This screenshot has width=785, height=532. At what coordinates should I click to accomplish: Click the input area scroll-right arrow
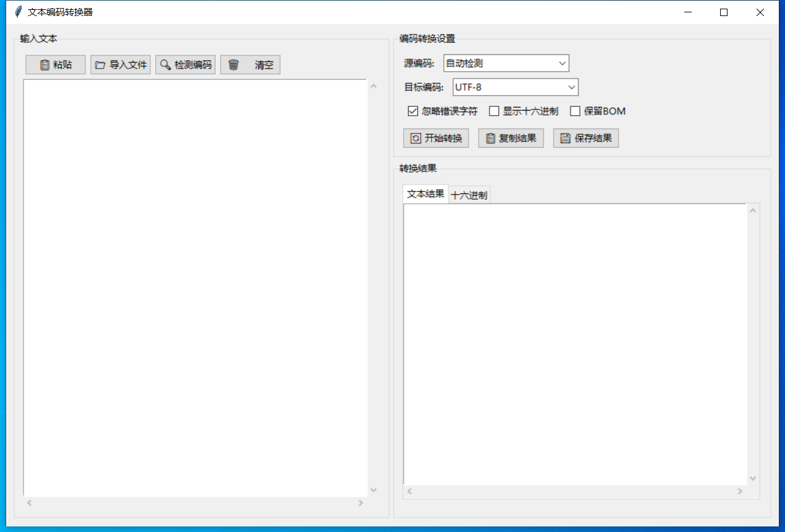361,503
